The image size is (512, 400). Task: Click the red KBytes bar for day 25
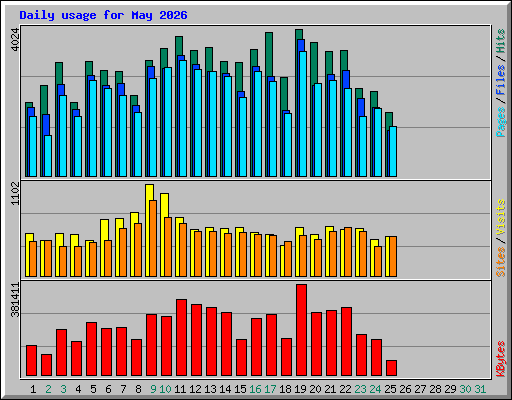391,368
